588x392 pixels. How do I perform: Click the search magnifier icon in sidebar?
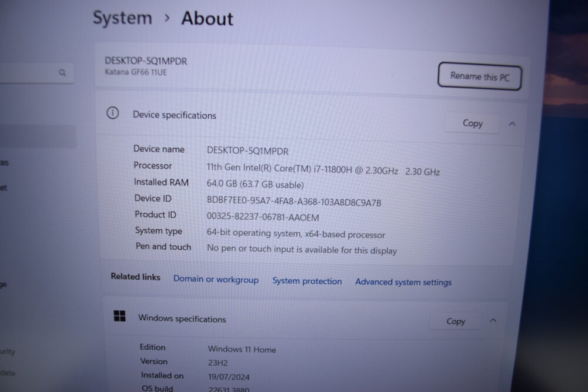click(x=62, y=72)
